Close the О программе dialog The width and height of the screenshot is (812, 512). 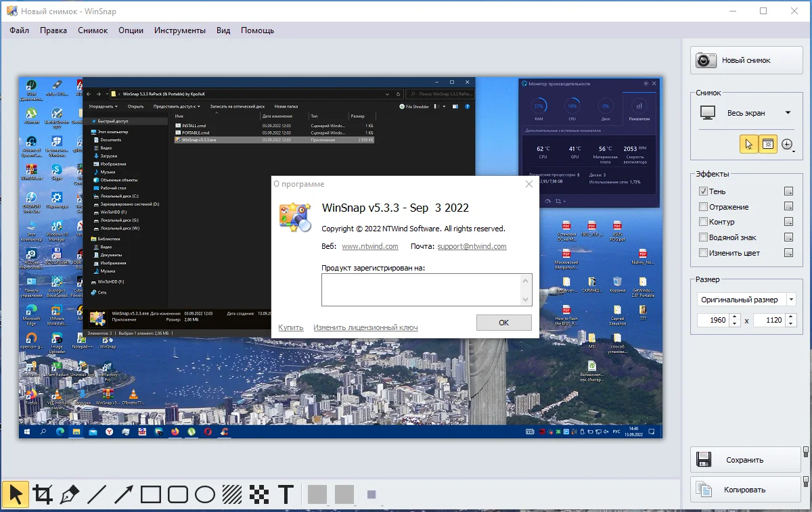click(x=529, y=184)
